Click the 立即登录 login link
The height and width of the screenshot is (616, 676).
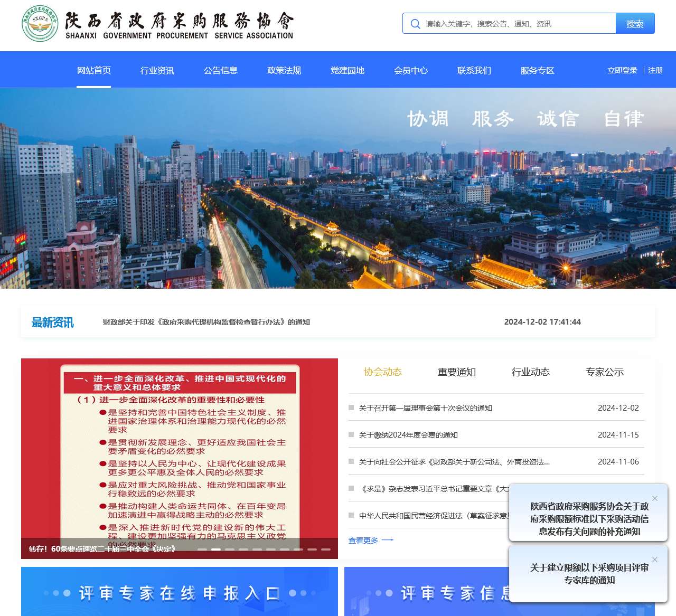(622, 70)
